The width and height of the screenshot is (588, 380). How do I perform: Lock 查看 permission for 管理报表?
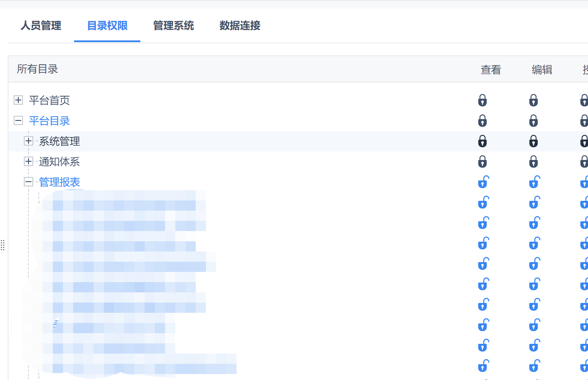click(x=483, y=182)
